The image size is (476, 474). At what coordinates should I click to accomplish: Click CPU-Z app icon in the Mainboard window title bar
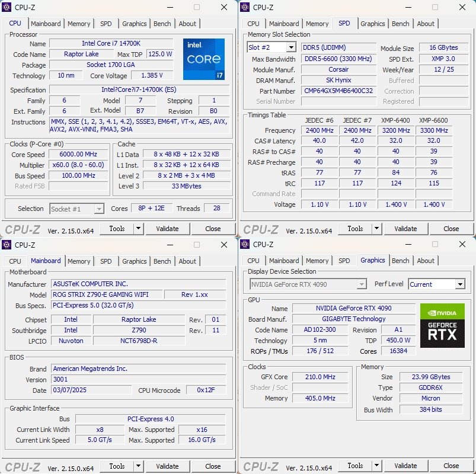[x=7, y=244]
